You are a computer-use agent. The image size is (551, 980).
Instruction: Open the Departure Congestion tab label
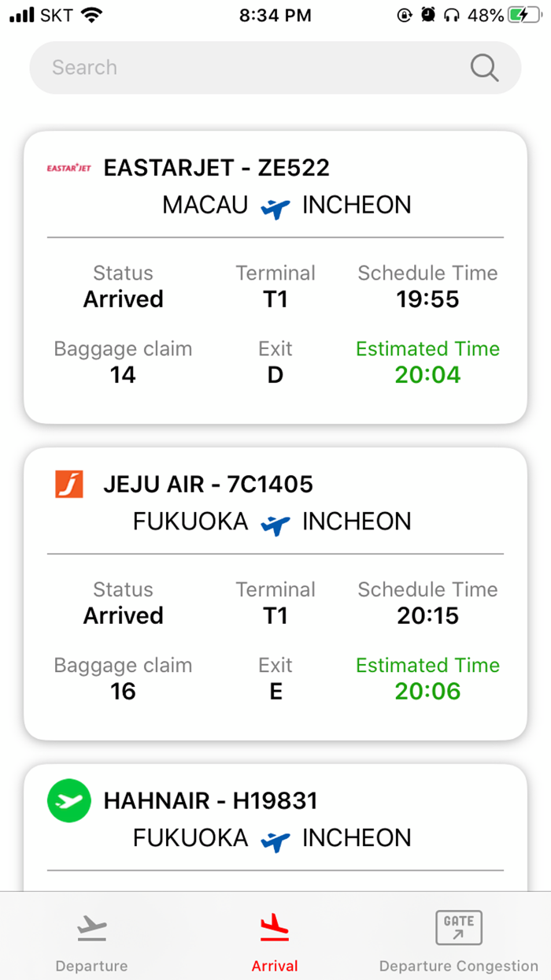(x=458, y=966)
